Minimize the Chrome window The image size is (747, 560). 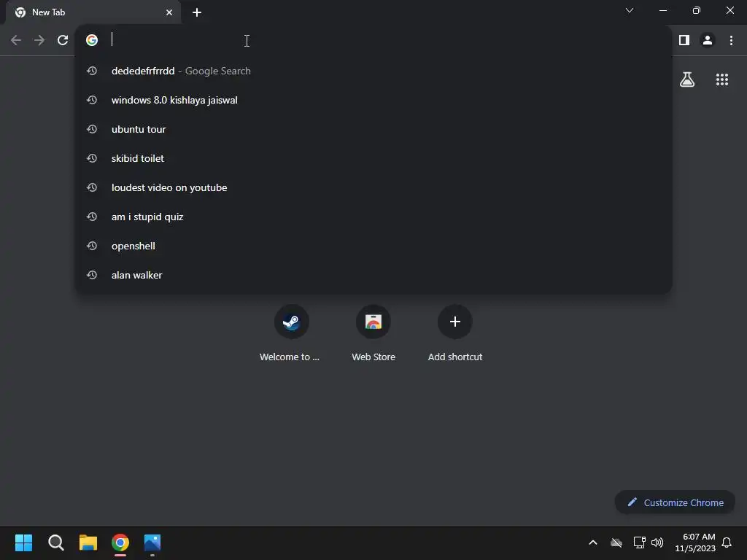coord(662,10)
